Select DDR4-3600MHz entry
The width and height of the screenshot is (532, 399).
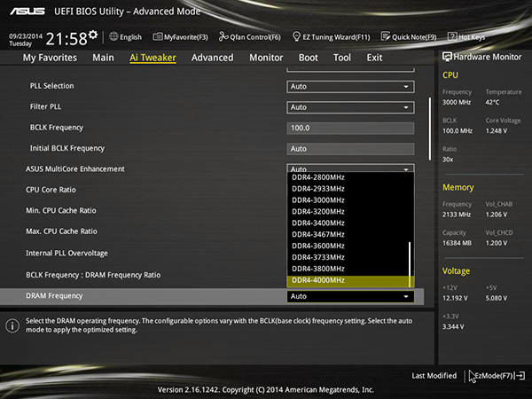[318, 246]
